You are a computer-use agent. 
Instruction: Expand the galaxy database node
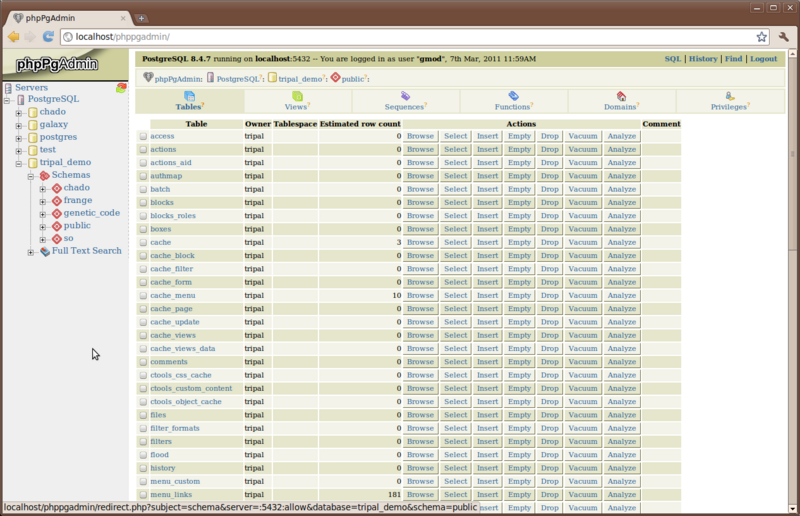click(x=18, y=126)
